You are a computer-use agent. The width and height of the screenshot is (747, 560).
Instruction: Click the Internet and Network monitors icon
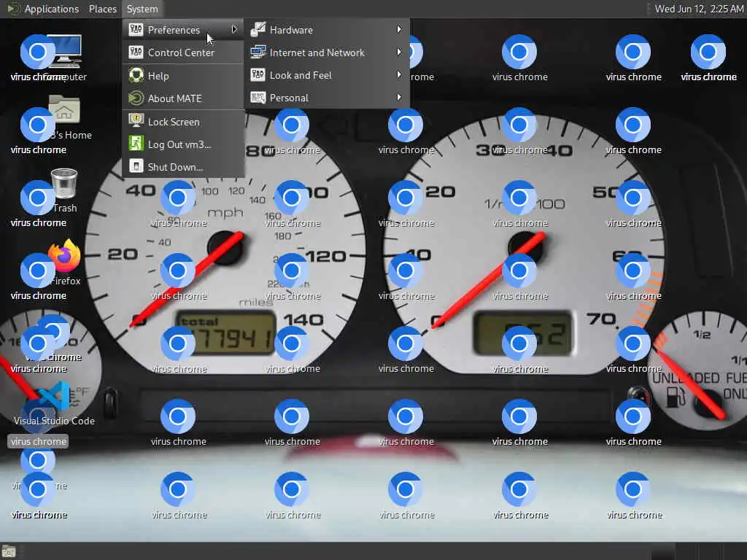258,52
